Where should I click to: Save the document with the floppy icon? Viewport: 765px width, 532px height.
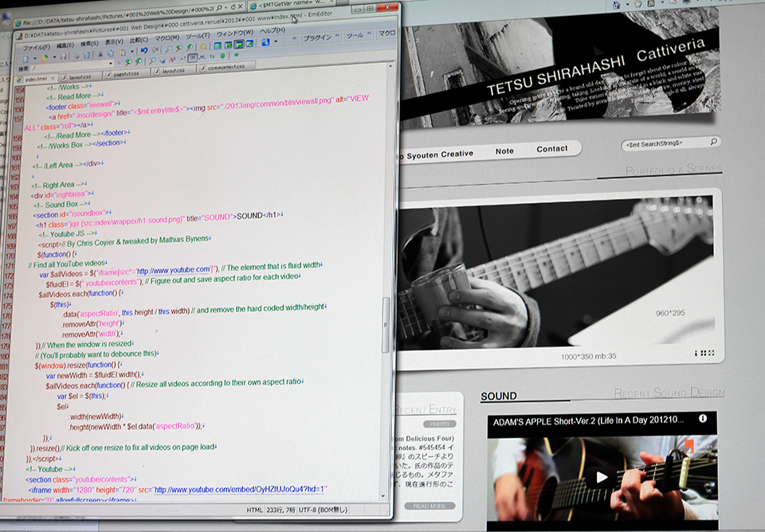(64, 57)
